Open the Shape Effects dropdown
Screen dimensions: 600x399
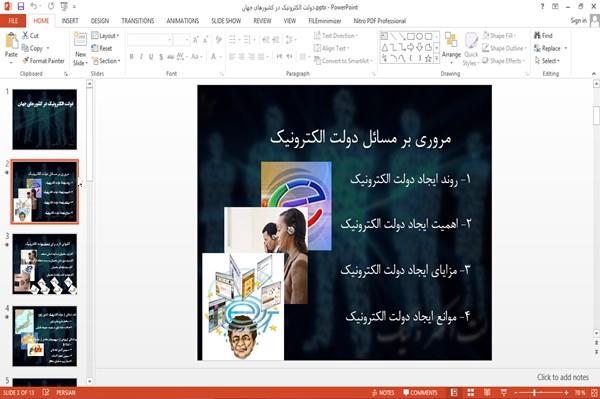click(x=504, y=60)
